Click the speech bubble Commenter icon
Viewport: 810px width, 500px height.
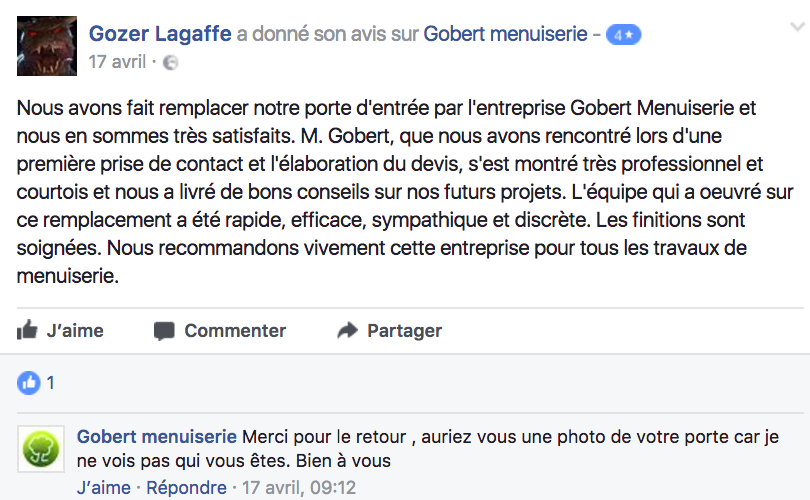pos(165,330)
